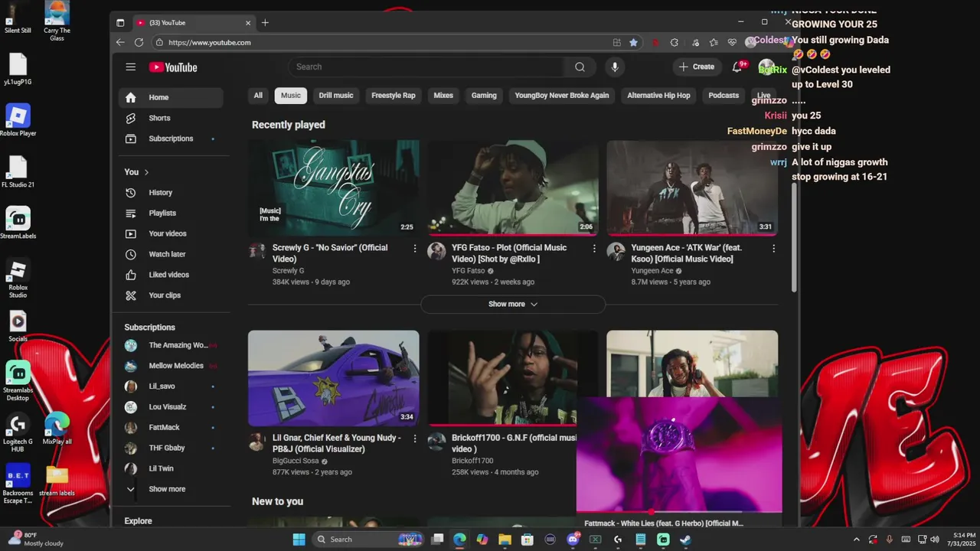Open Lou Visualz subscription channel
The height and width of the screenshot is (551, 980).
coord(170,407)
